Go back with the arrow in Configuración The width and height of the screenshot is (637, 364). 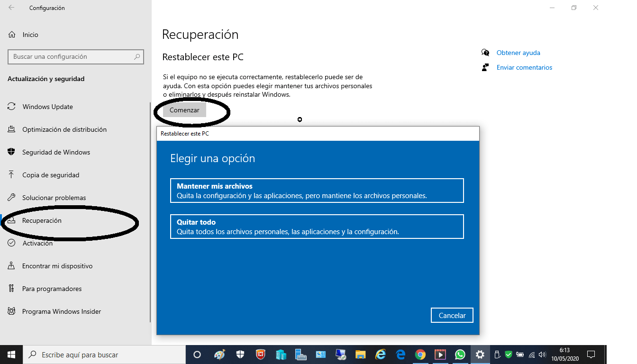[11, 8]
